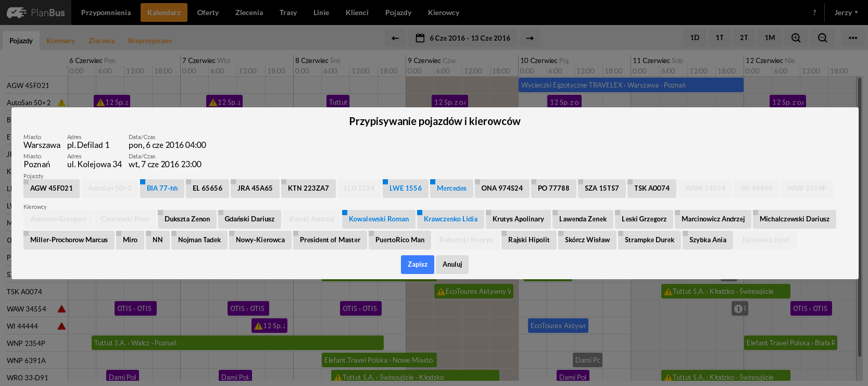Viewport: 868px width, 386px height.
Task: Toggle vehicle PO 77788
Action: [553, 189]
